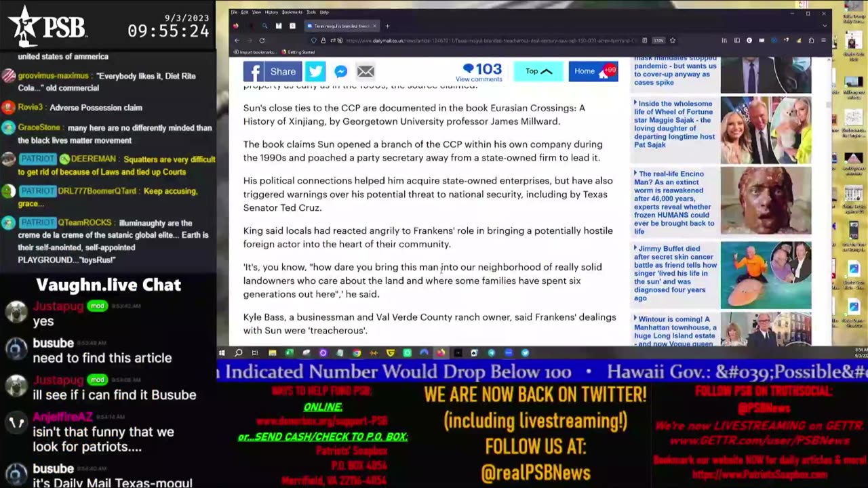Open File Explorer from the taskbar
This screenshot has height=488, width=868.
pos(272,352)
